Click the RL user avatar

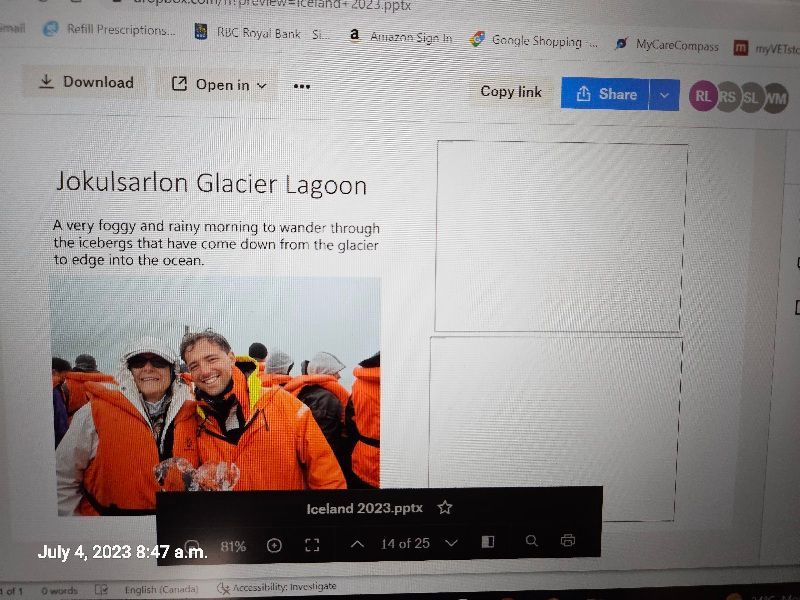pos(703,95)
